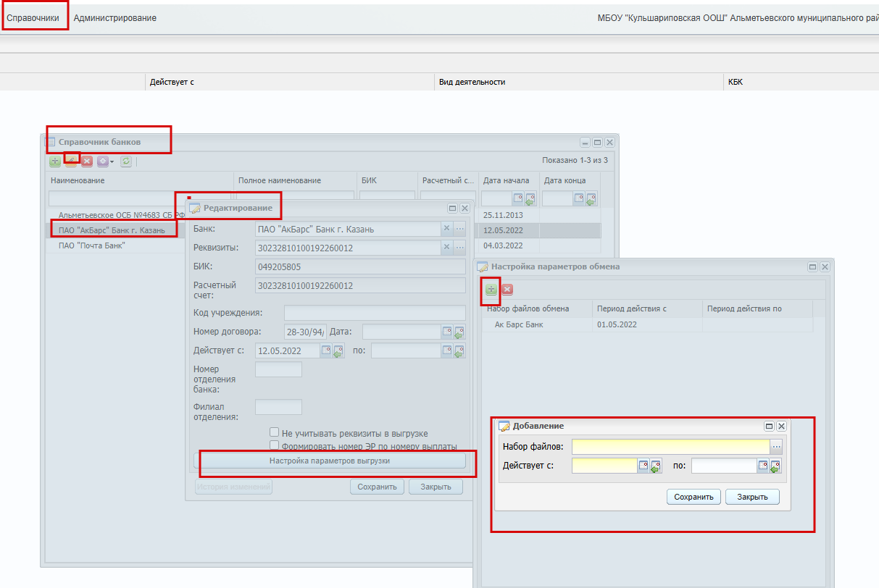879x588 pixels.
Task: Click red delete icon in Настройка параметров обмена
Action: click(507, 289)
